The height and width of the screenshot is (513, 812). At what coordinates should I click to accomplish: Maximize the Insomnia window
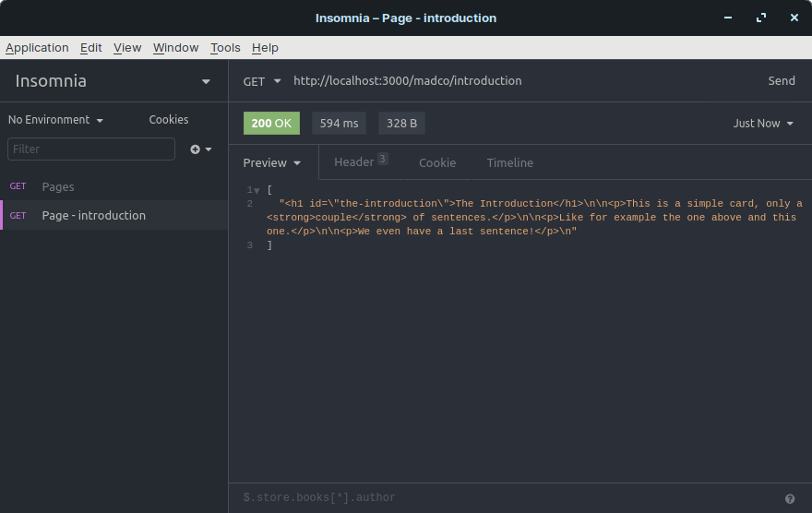(x=761, y=18)
